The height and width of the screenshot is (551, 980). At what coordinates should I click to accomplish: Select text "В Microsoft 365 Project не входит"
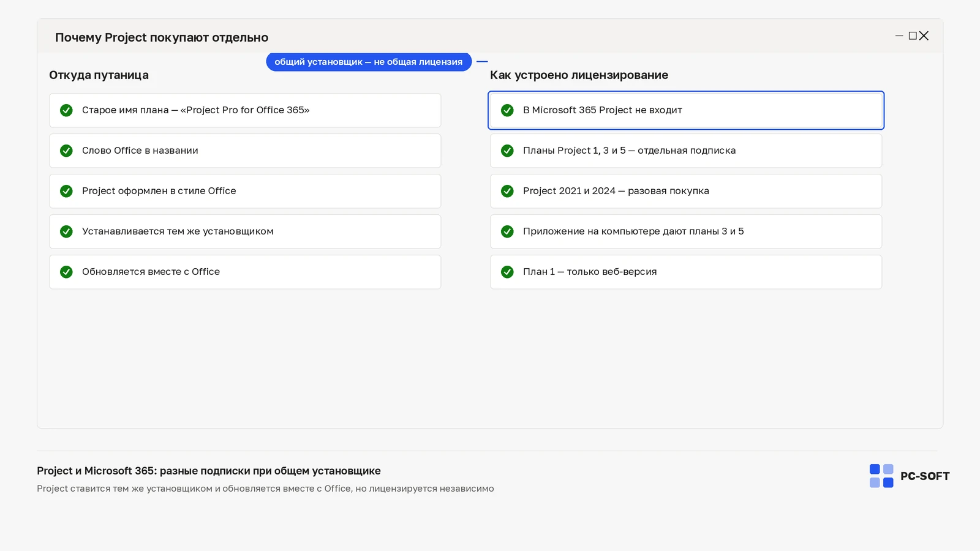point(603,110)
